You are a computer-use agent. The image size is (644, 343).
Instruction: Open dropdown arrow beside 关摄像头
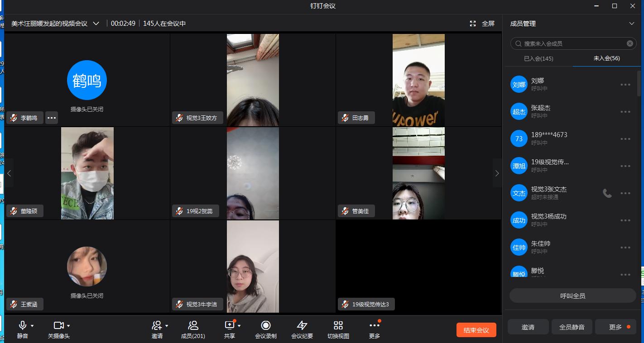click(68, 326)
